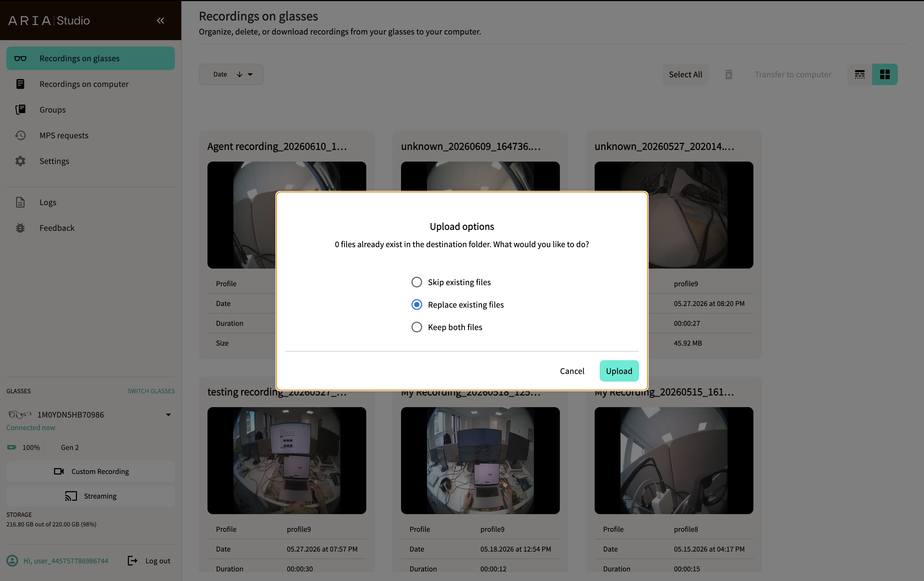Click the 45.92 MB size value
The height and width of the screenshot is (581, 924).
(x=688, y=343)
